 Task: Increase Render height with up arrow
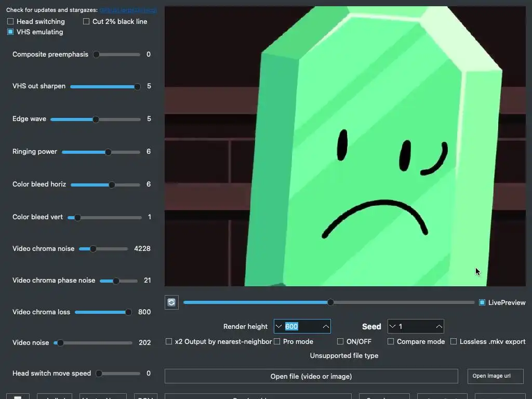point(326,326)
